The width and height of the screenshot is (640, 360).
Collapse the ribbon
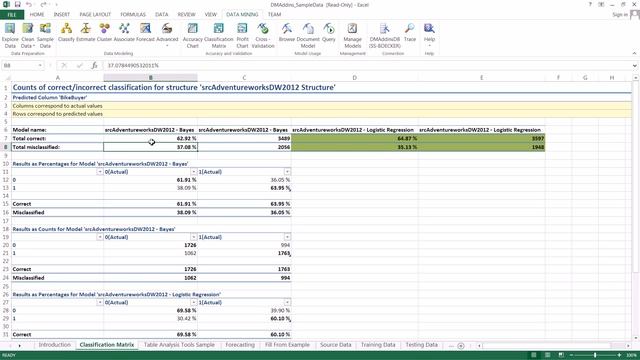634,53
